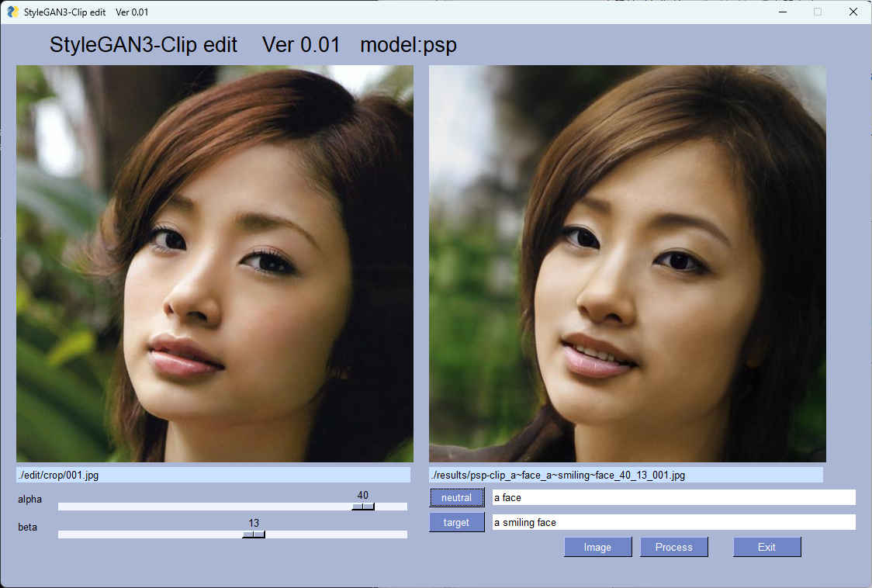Close the StyleGAN3-Clip edit window
872x588 pixels.
pos(853,12)
